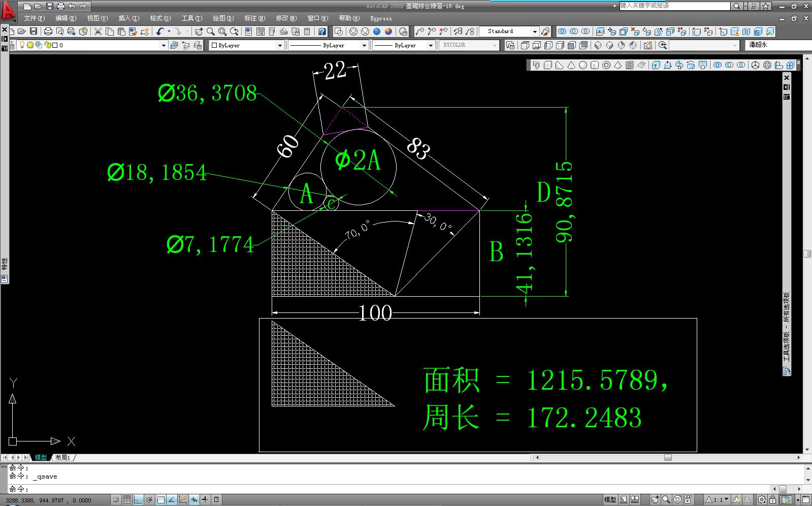812x506 pixels.
Task: Open the 修改(M) menu
Action: pyautogui.click(x=286, y=18)
